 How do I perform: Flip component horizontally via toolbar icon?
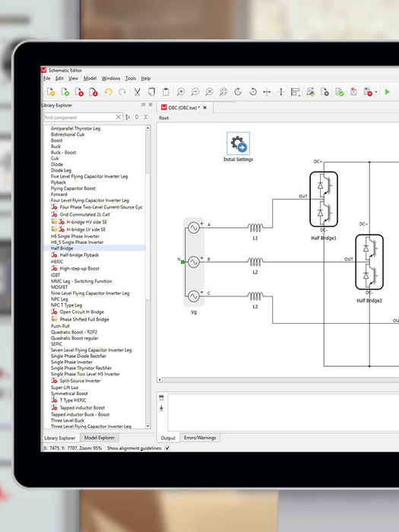[267, 92]
